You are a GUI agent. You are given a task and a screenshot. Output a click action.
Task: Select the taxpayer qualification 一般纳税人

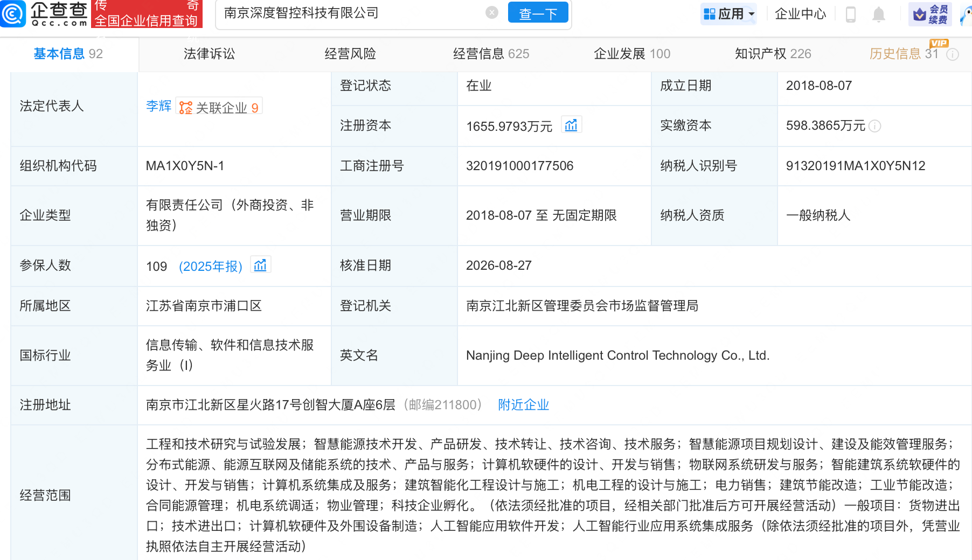pos(818,215)
